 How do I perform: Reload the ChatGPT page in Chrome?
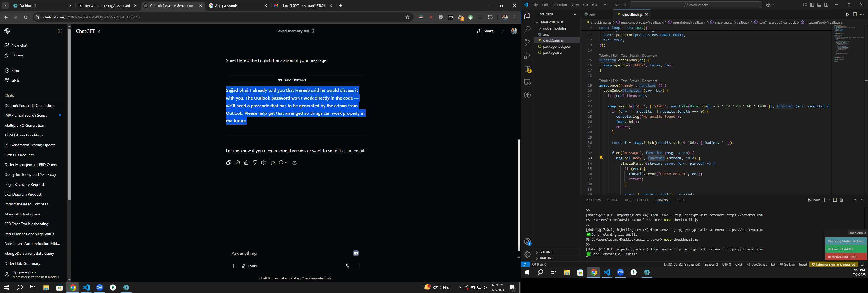tap(25, 17)
